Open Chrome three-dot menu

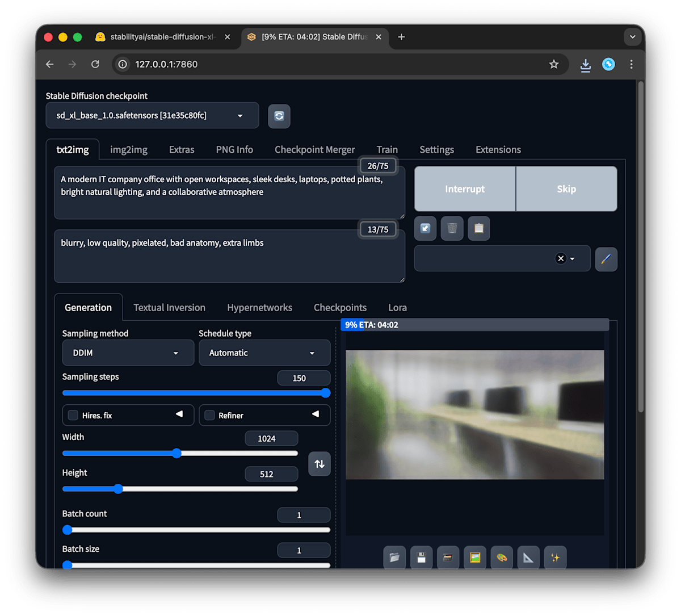pos(631,64)
